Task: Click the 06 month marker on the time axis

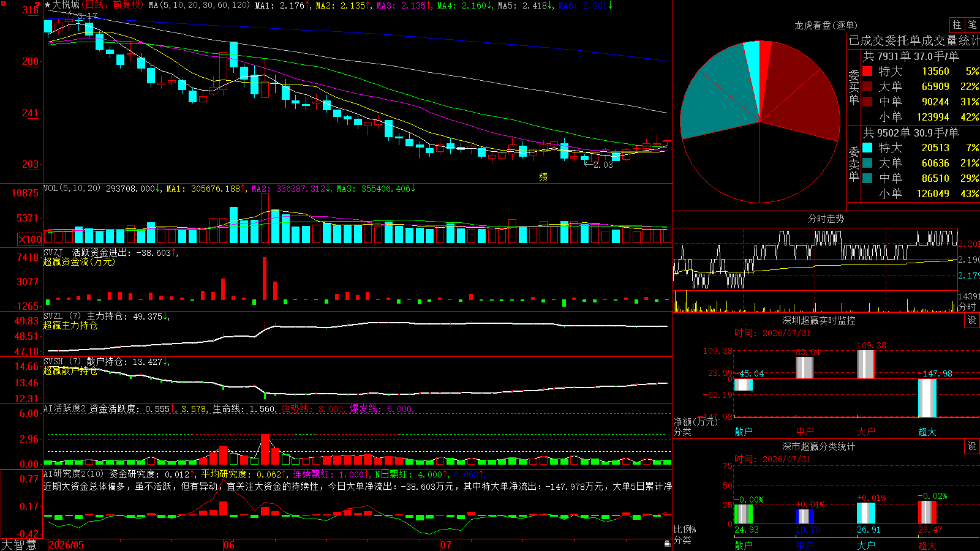Action: point(229,545)
